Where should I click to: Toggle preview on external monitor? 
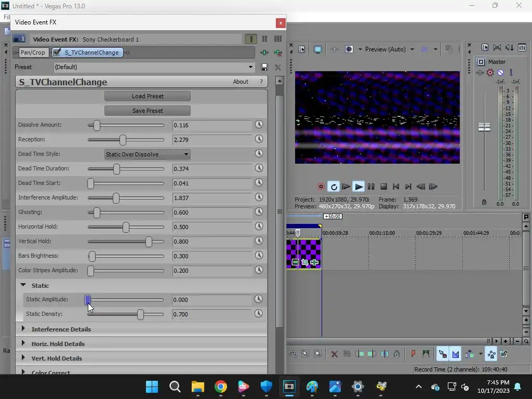click(318, 49)
